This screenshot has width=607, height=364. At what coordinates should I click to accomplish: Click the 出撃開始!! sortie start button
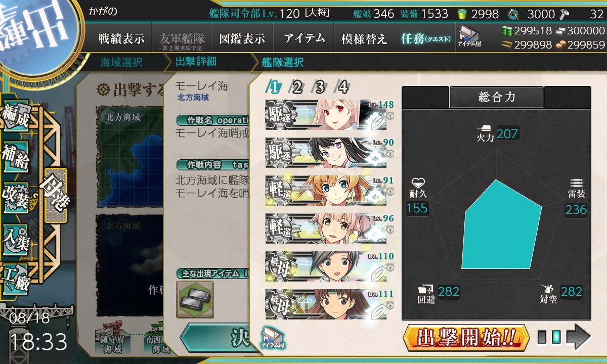tap(466, 337)
